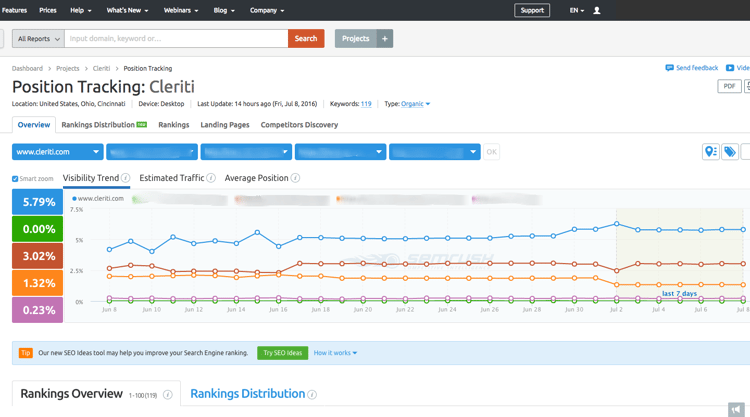
Task: Click the blue line peak point at Jul 2
Action: 617,224
